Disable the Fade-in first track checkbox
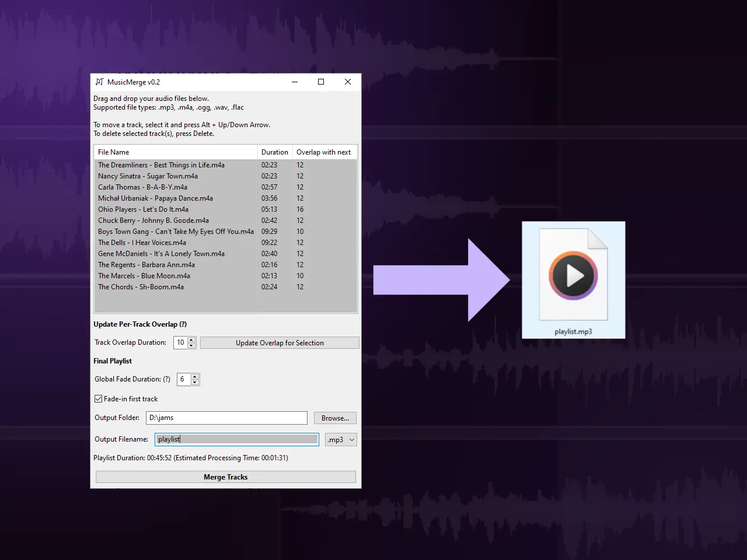747x560 pixels. tap(99, 398)
